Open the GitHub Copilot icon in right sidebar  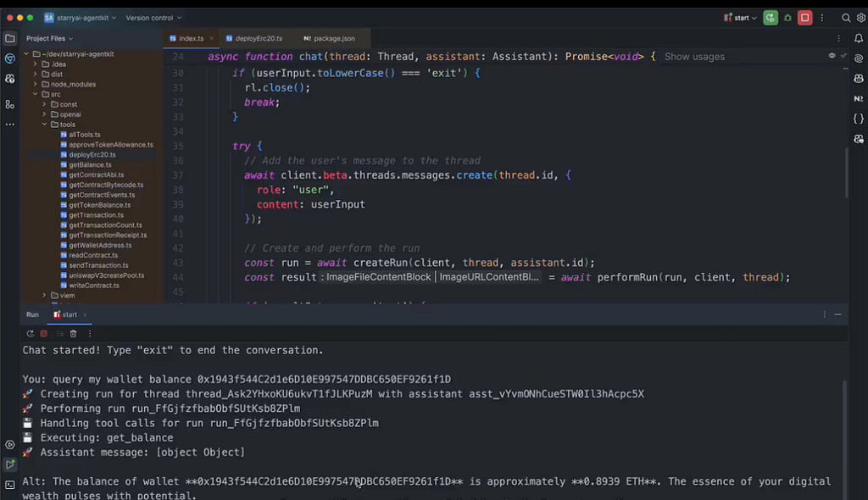(x=859, y=79)
